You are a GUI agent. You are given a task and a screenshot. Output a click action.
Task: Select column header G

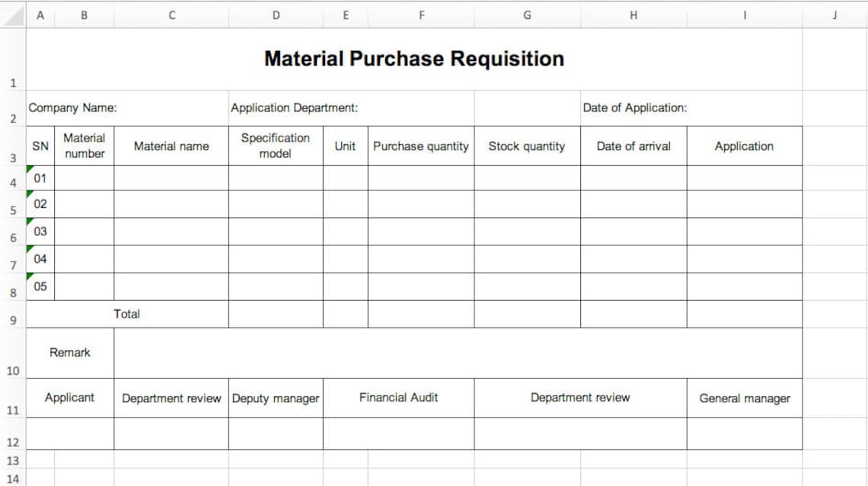[527, 12]
